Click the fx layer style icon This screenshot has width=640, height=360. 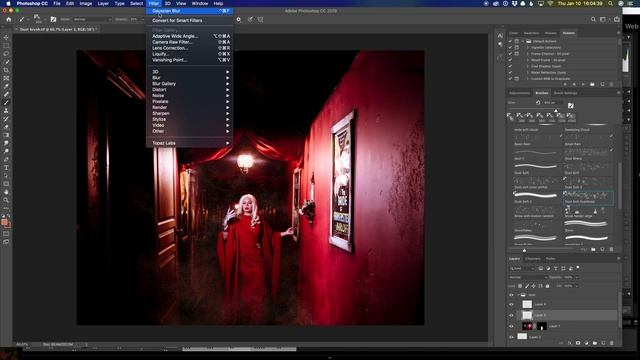coord(569,343)
